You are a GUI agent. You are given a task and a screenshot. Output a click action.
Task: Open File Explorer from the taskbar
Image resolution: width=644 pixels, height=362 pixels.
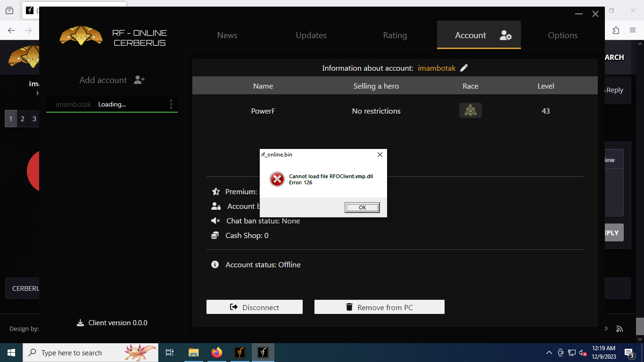point(193,353)
